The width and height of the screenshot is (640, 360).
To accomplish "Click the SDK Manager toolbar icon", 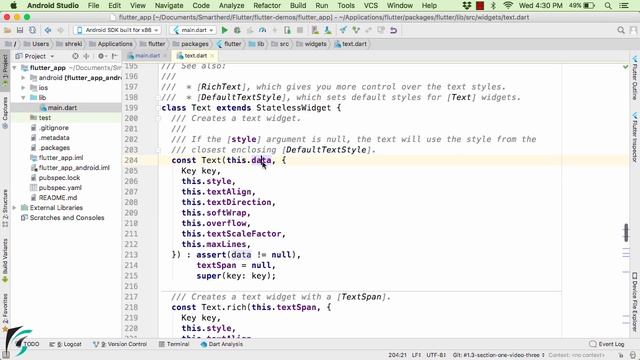I will click(x=327, y=30).
